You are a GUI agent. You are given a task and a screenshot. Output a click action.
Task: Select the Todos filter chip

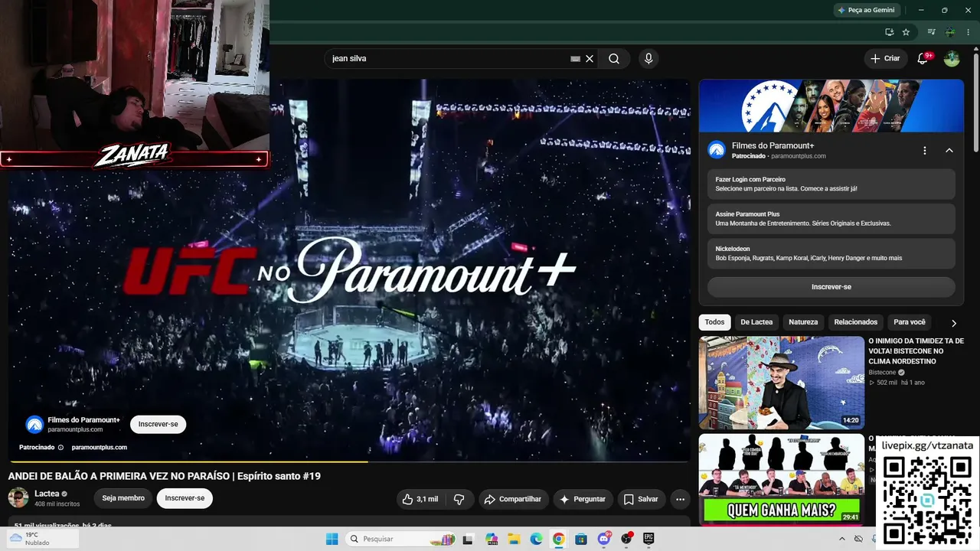[x=714, y=322]
